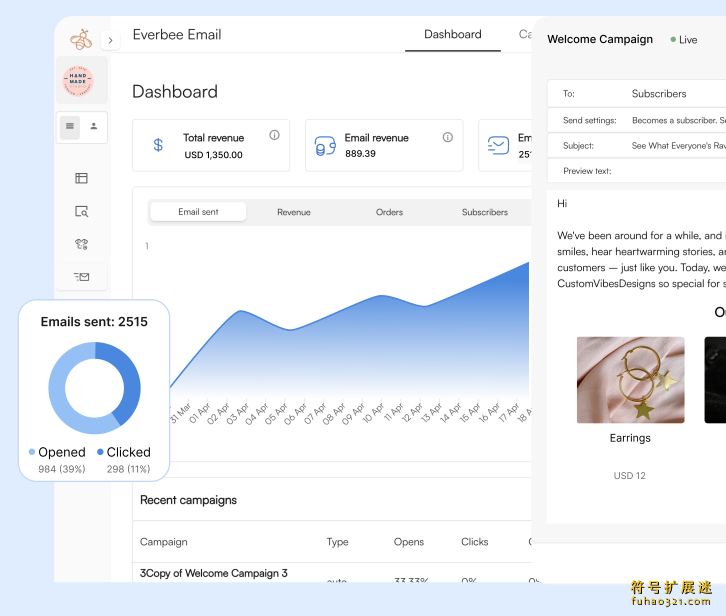
Task: Open the email sending sidebar icon
Action: (x=81, y=277)
